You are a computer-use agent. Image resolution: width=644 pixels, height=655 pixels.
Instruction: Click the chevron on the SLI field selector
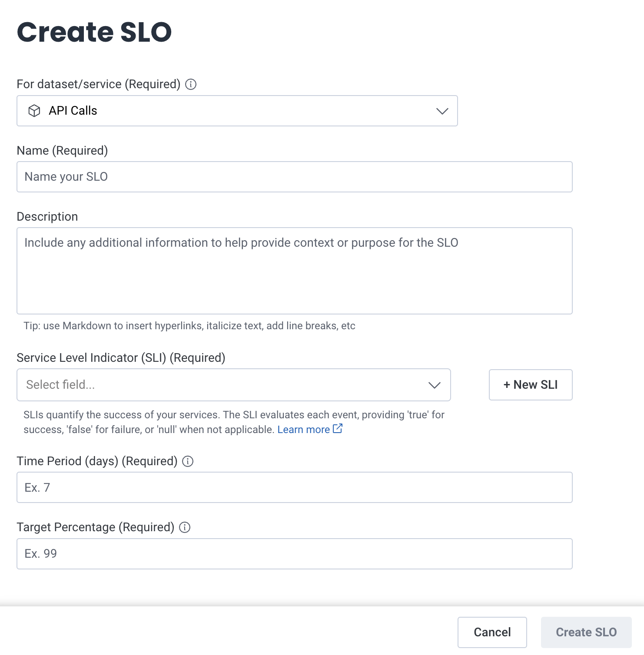[x=434, y=385]
